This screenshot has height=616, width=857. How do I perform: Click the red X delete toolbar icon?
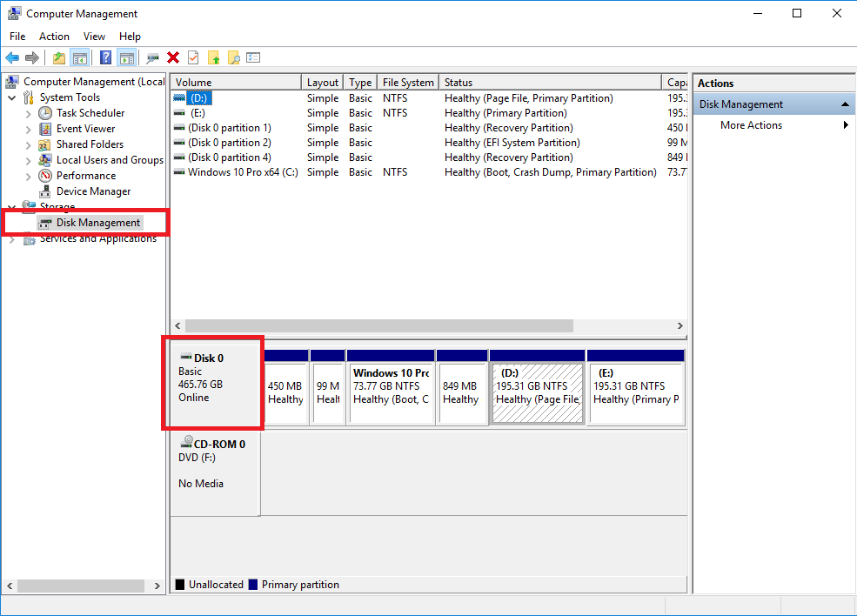(x=173, y=57)
